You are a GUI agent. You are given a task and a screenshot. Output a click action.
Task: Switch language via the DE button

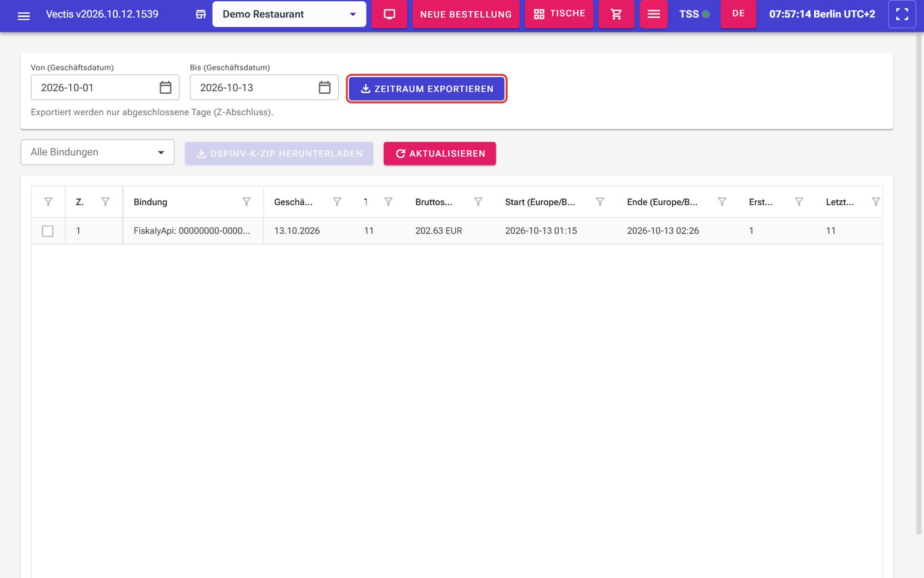click(x=739, y=14)
